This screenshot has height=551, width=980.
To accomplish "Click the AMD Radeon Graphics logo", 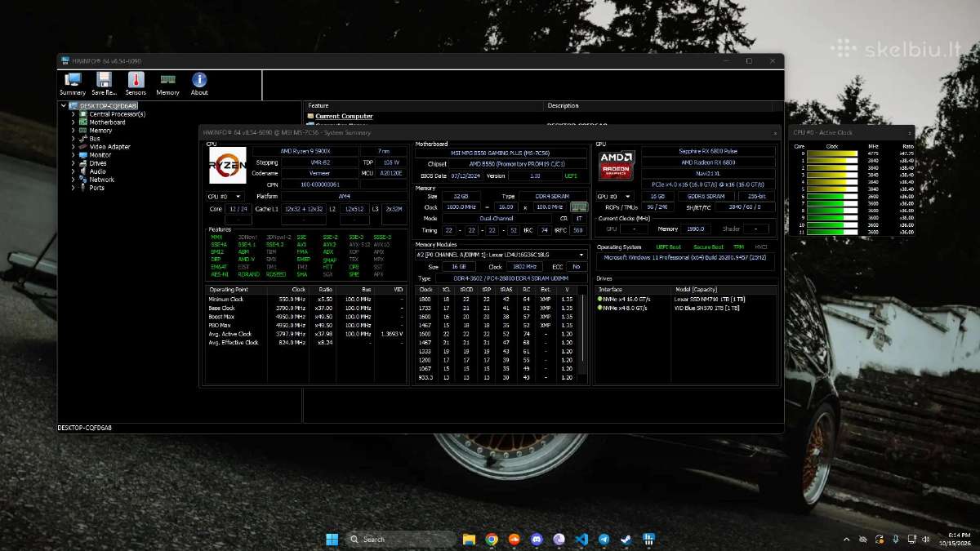I will 617,164.
